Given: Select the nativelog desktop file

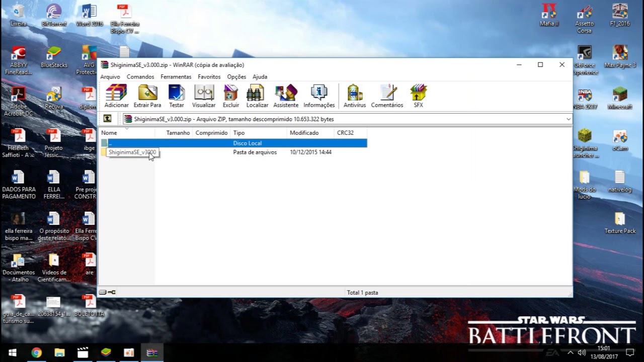Looking at the screenshot, I should coord(620,182).
